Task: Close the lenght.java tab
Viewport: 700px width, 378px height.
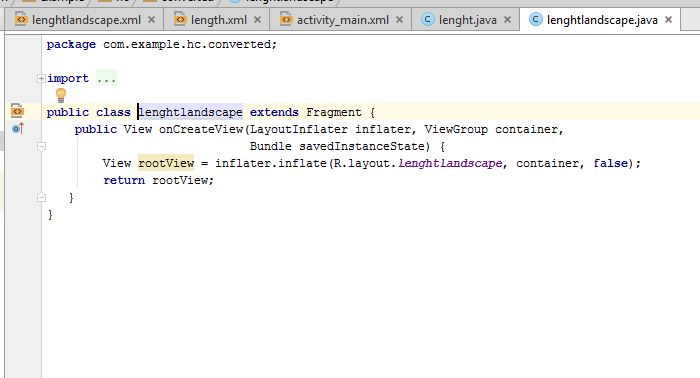Action: 507,20
